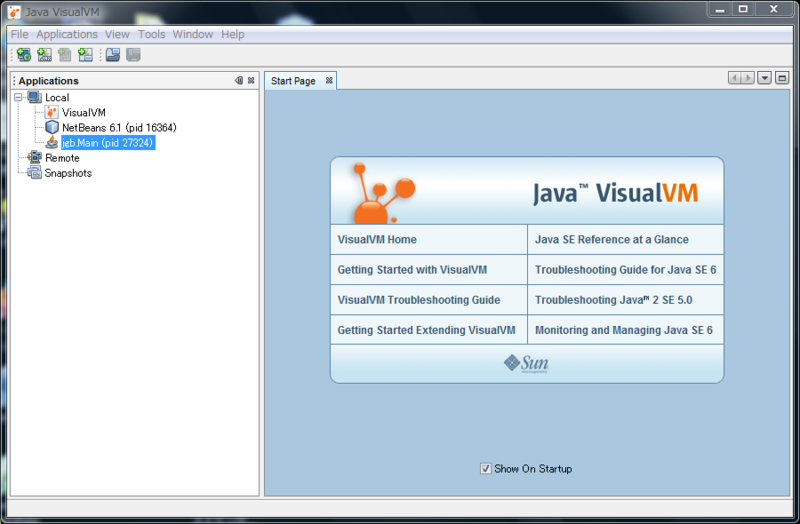Click the grayed-out Add VM Coredump icon
This screenshot has height=524, width=800.
64,55
